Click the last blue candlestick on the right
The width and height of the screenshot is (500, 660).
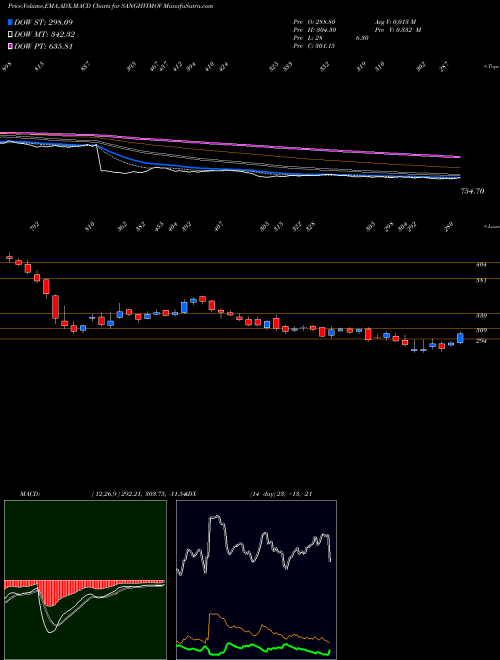pyautogui.click(x=460, y=338)
